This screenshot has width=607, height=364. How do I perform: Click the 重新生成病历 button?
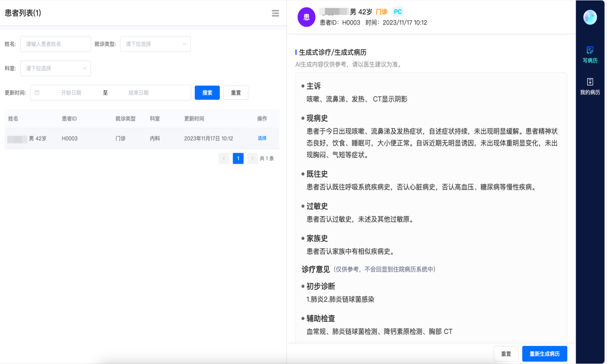point(545,353)
